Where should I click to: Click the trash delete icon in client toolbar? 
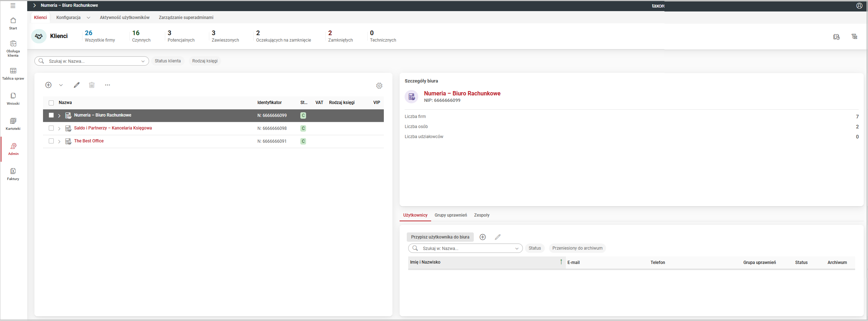click(x=92, y=85)
